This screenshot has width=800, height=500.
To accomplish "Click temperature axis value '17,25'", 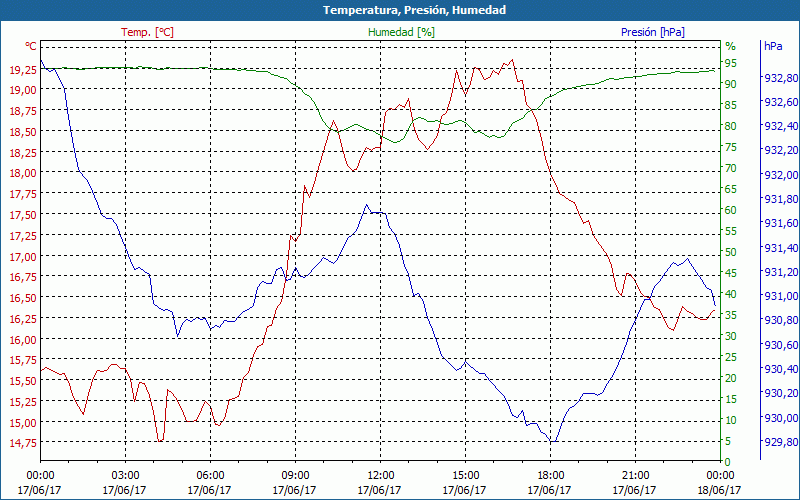I will 23,236.
